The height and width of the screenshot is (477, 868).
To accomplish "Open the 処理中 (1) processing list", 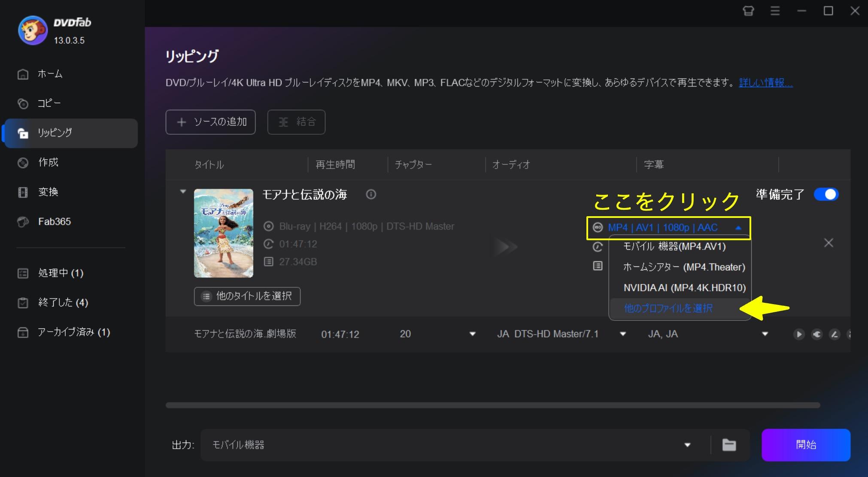I will (61, 273).
